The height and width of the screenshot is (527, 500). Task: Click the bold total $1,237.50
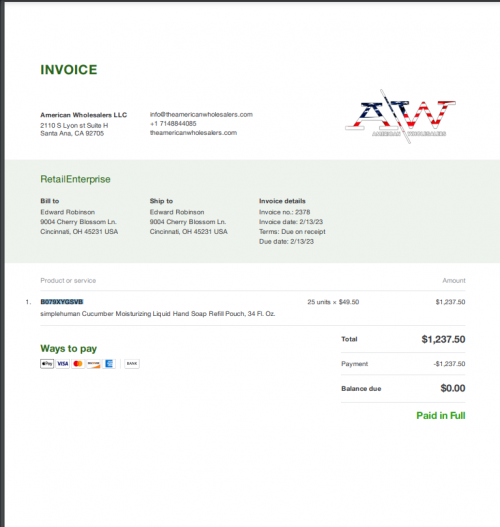(444, 339)
